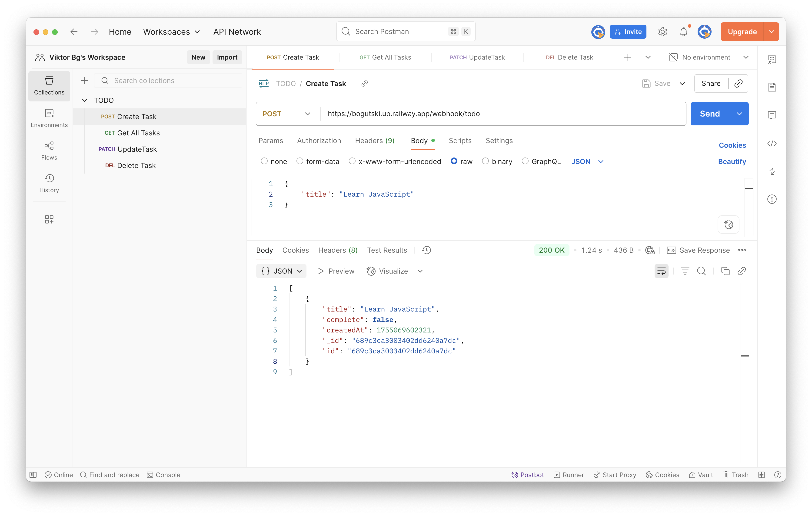This screenshot has height=516, width=812.
Task: Copy response with the copy icon
Action: [725, 271]
